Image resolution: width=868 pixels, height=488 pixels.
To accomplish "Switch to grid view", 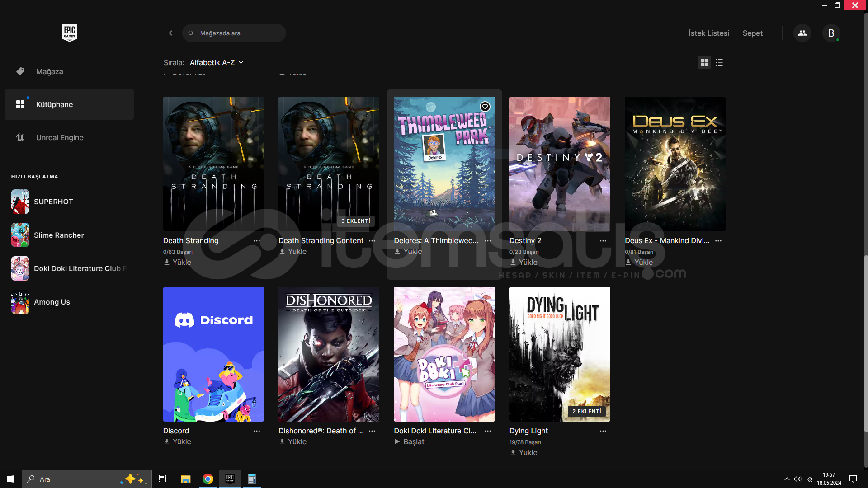I will [704, 62].
